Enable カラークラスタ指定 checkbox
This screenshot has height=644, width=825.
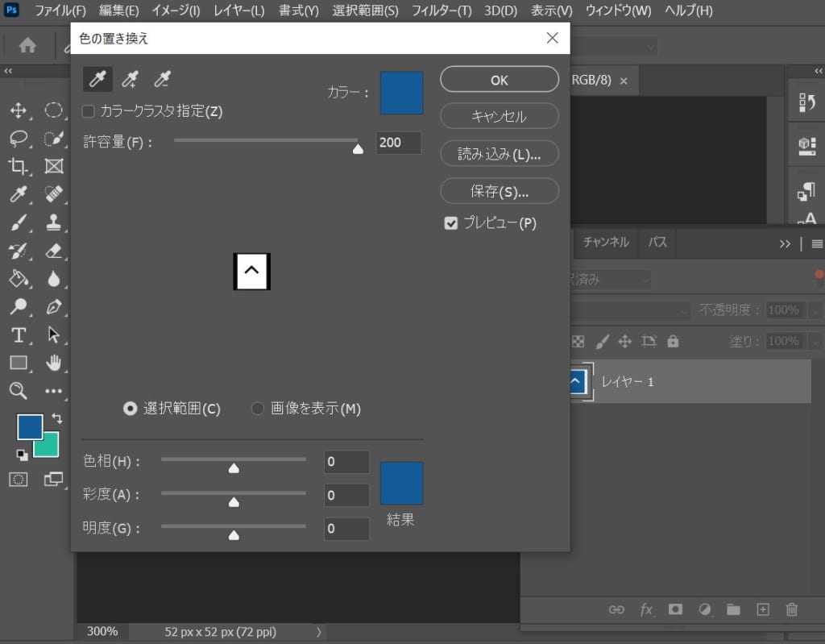coord(89,111)
